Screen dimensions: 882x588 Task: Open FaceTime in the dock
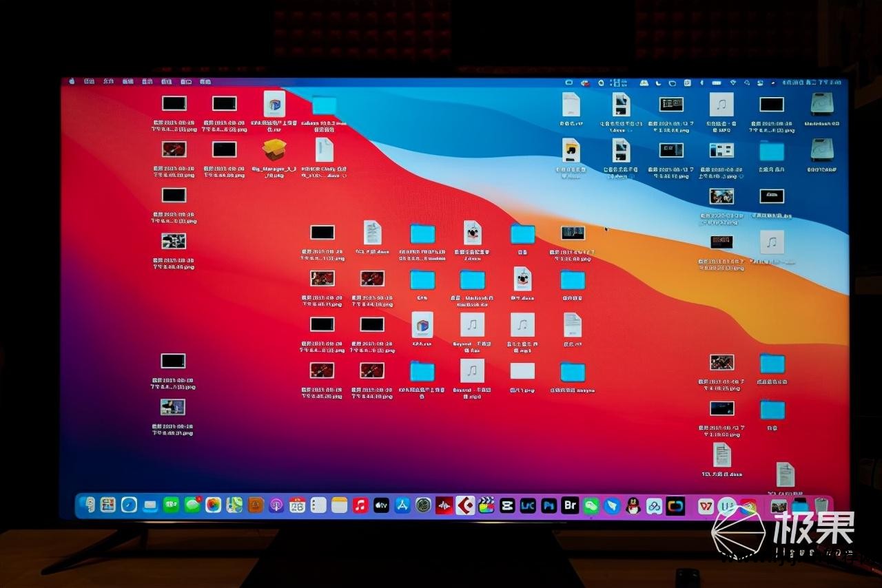171,505
